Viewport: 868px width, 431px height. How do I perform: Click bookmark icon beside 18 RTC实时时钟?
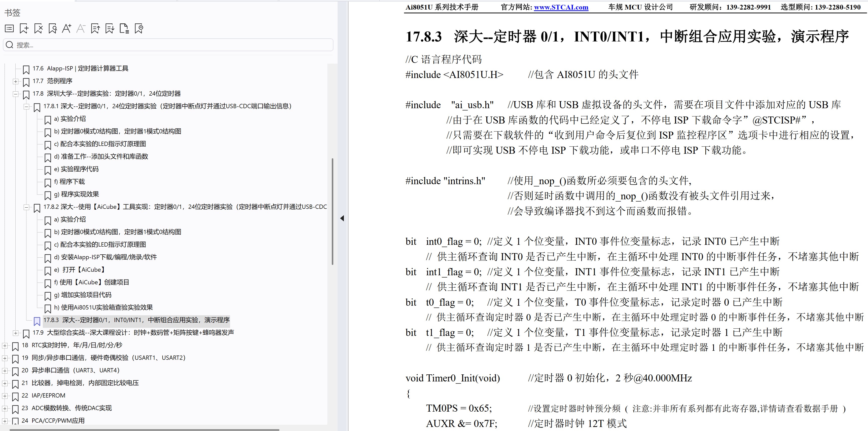click(x=15, y=346)
